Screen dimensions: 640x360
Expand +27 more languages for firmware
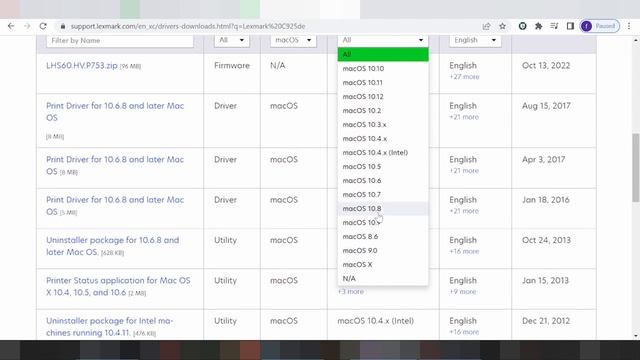point(464,77)
